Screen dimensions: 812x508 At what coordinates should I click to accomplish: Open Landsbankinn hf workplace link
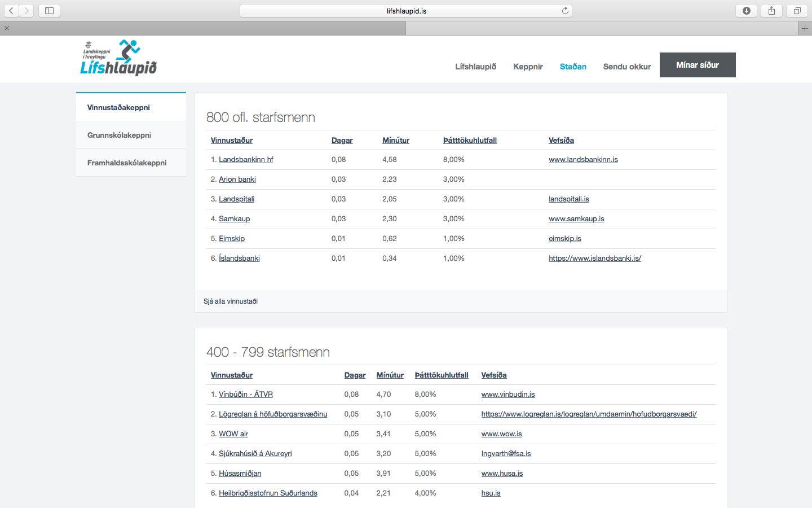(x=246, y=160)
